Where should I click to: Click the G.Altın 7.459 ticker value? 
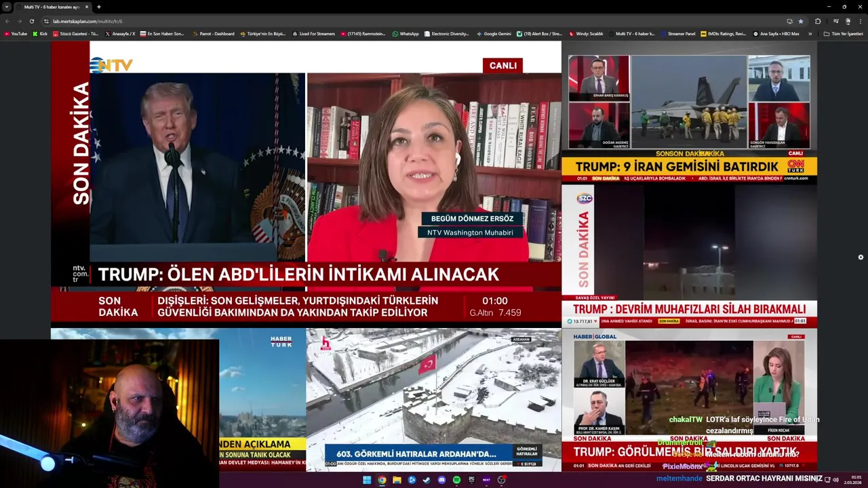[495, 312]
